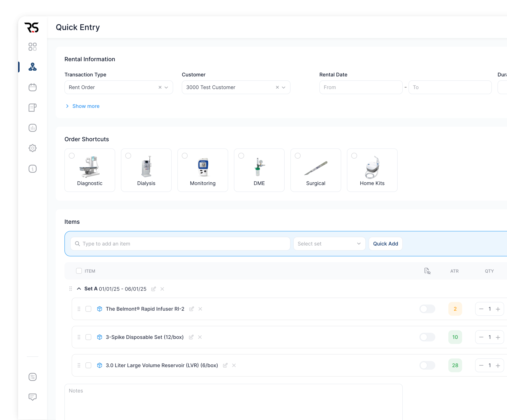Remove the 3-Spike Disposable Set item
This screenshot has height=420, width=507.
pyautogui.click(x=200, y=337)
